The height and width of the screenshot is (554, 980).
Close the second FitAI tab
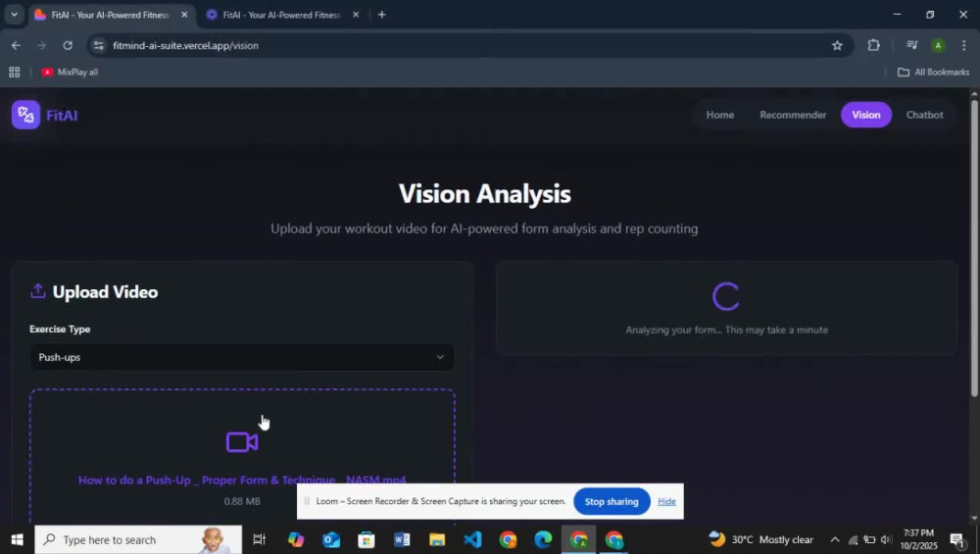point(356,15)
